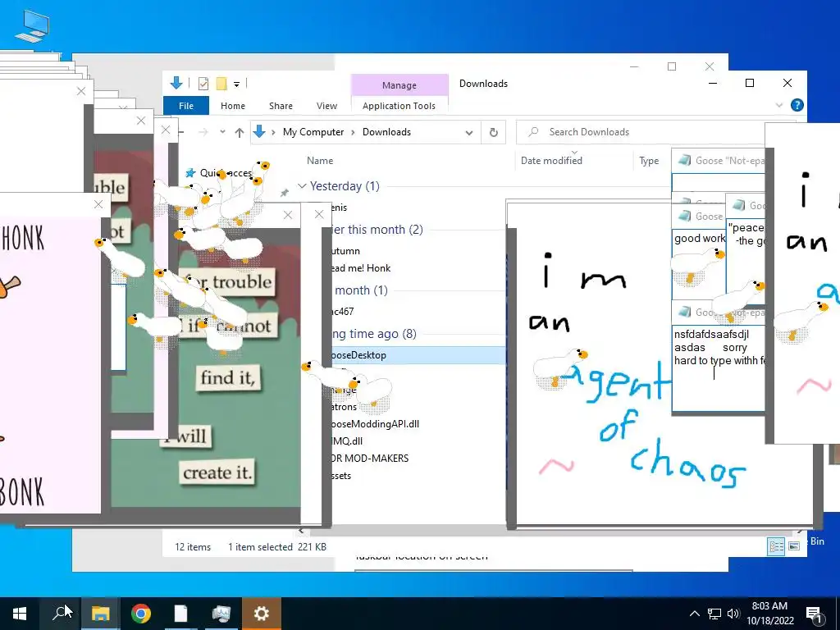This screenshot has width=840, height=630.
Task: Click the 'month (1)' group header
Action: [x=361, y=290]
